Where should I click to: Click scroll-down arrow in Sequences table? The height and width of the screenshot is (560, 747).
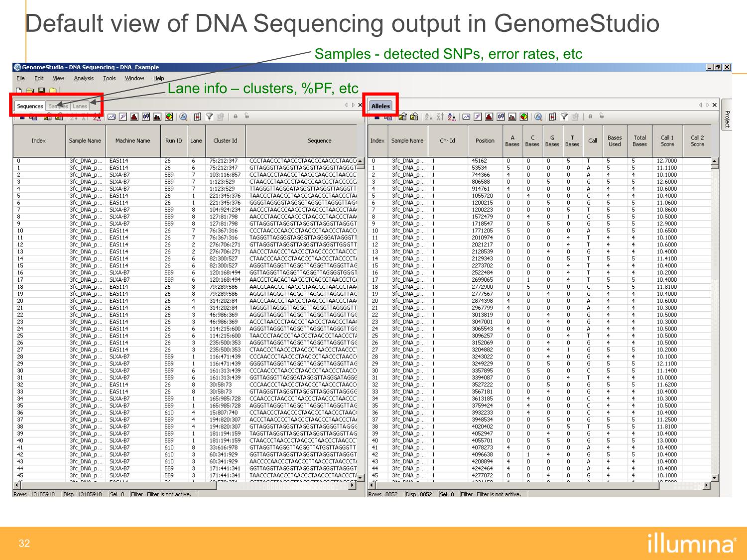[x=361, y=478]
